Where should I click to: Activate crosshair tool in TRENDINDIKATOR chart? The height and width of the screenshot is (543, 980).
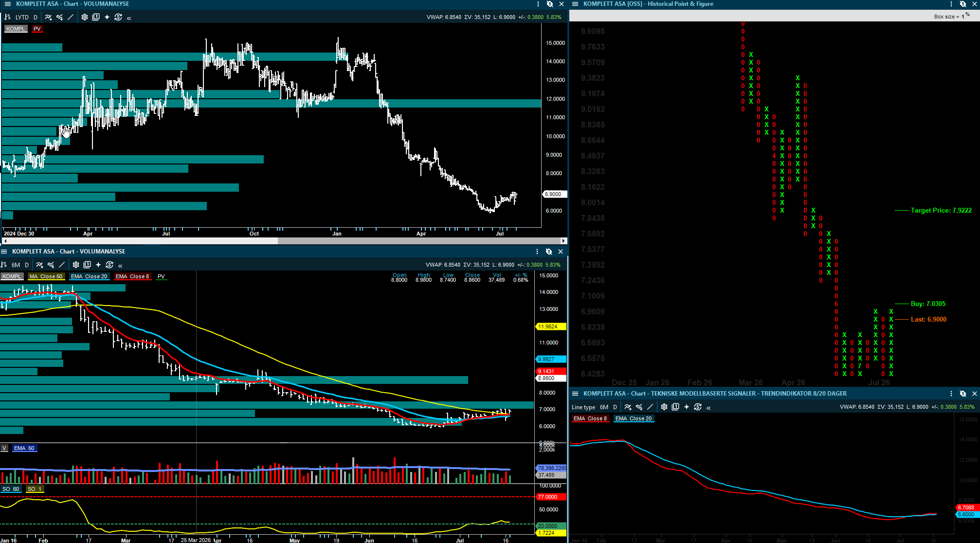[687, 407]
